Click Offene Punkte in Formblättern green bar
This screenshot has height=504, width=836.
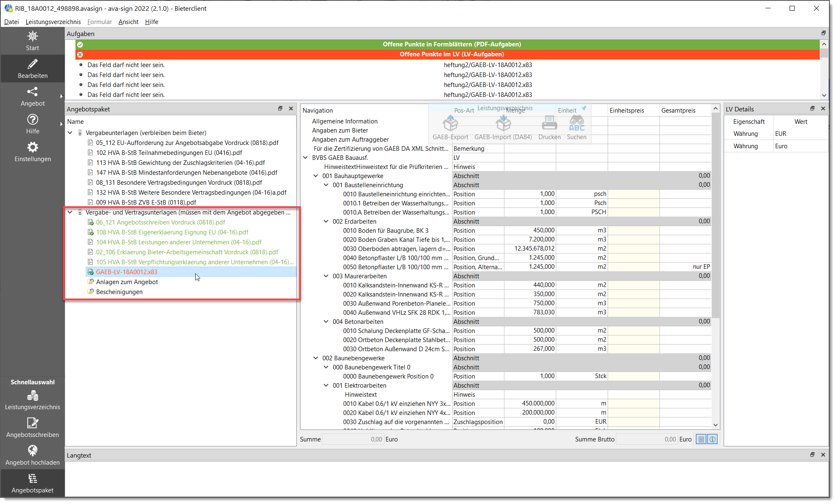coord(448,44)
